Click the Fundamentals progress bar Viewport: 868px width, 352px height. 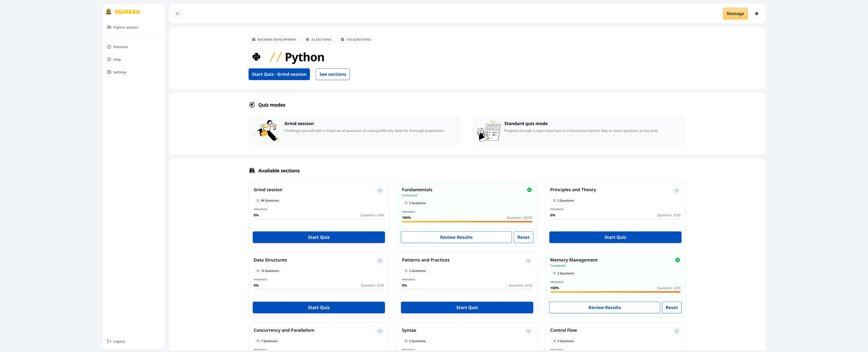click(x=467, y=222)
